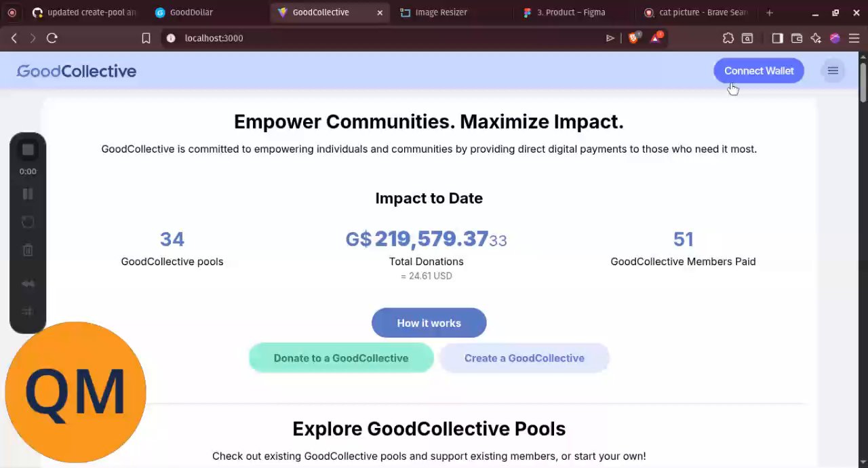Click the 'Explore GoodCollective Pools' heading

[429, 429]
